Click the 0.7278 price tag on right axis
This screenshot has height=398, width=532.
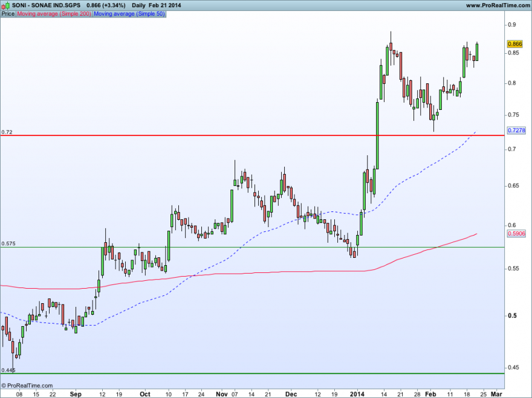tap(517, 130)
